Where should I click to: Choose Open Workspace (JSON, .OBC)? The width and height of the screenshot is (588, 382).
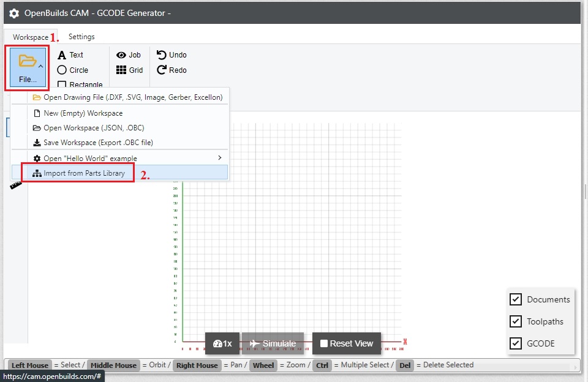pyautogui.click(x=120, y=128)
